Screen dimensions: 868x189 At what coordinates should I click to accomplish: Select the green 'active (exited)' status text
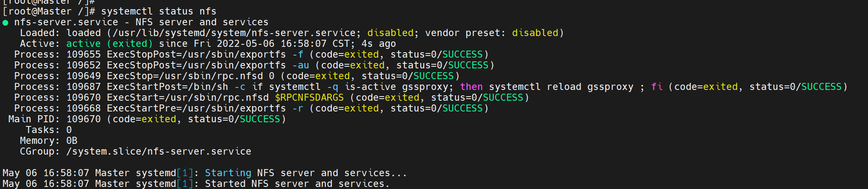click(109, 44)
